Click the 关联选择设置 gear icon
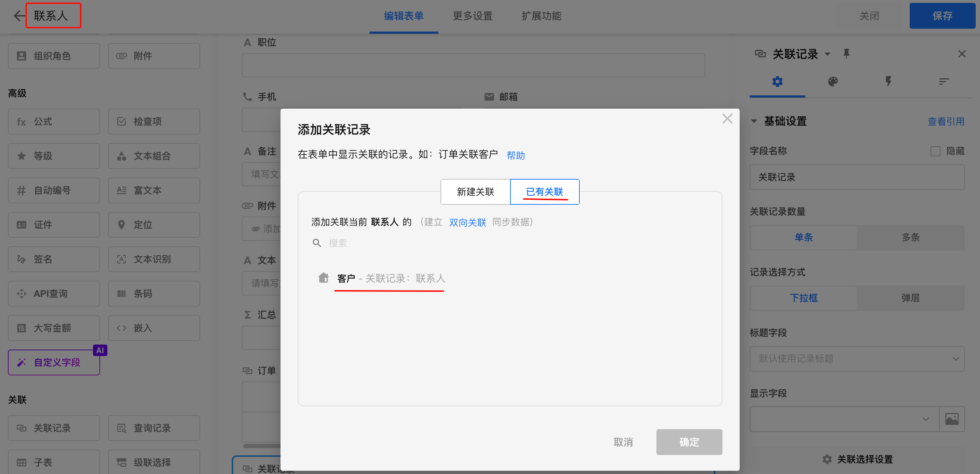 (827, 459)
